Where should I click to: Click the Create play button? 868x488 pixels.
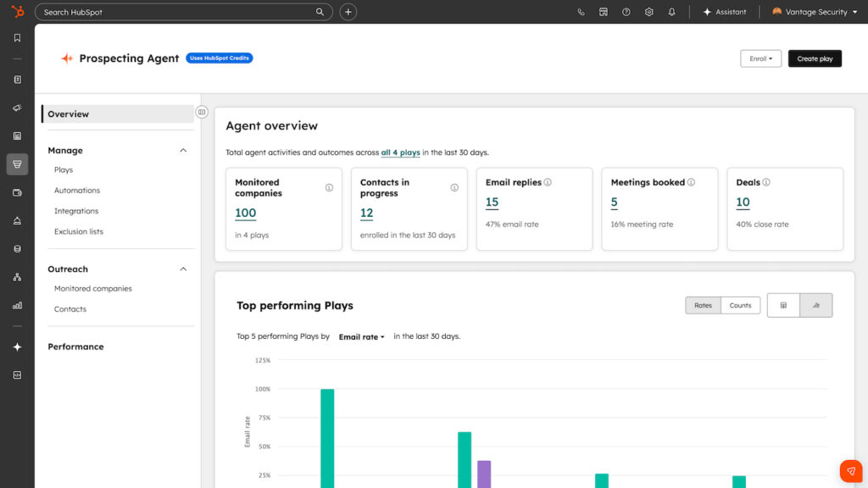[x=815, y=58]
